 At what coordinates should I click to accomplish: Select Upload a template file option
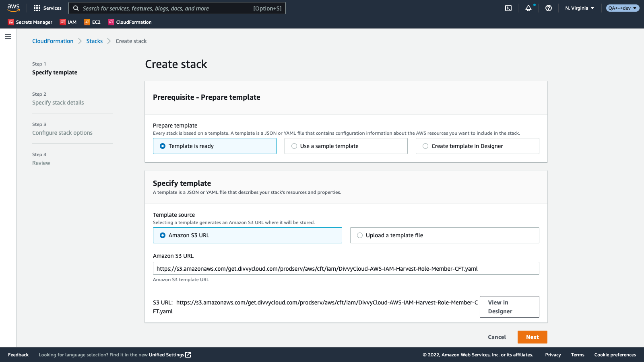click(445, 235)
